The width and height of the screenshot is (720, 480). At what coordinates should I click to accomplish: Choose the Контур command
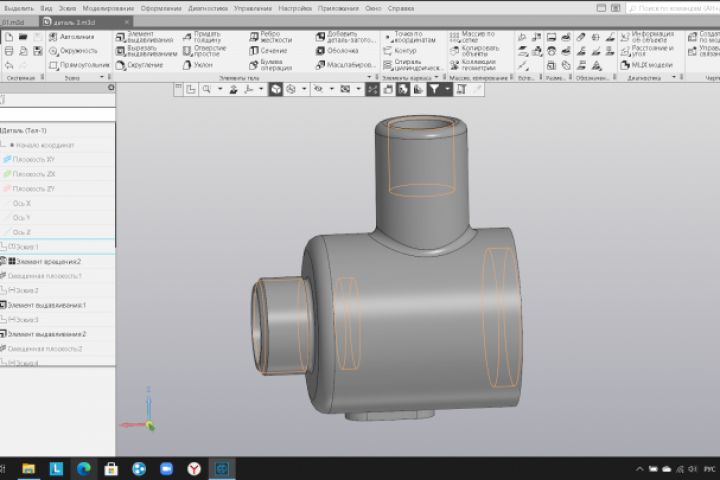coord(400,51)
